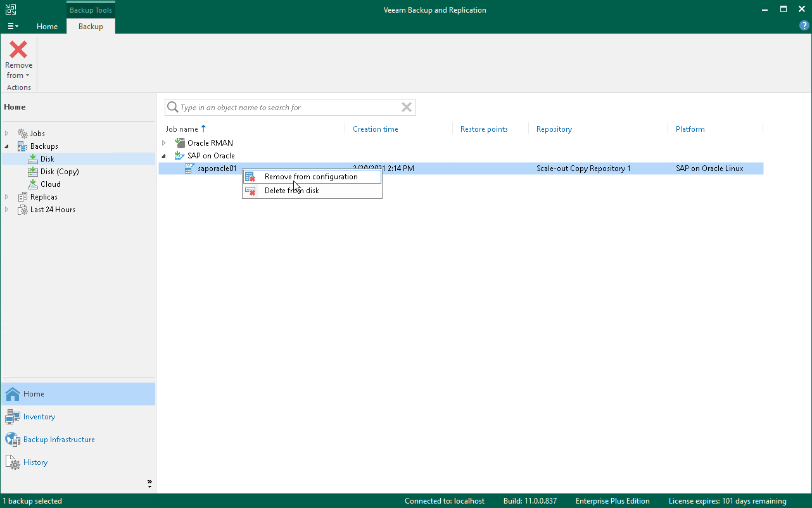
Task: Click the Backup Infrastructure globe icon
Action: pos(13,440)
